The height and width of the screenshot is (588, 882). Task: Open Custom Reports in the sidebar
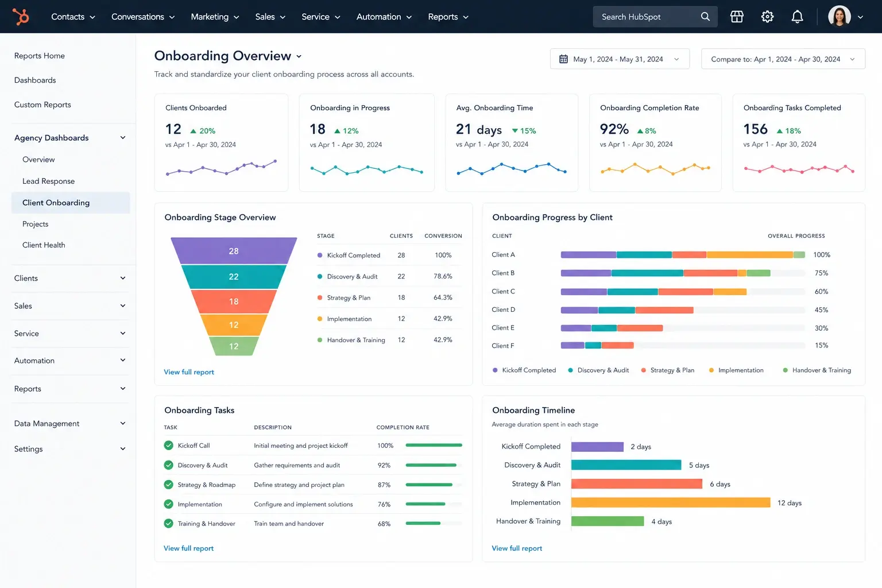coord(42,105)
